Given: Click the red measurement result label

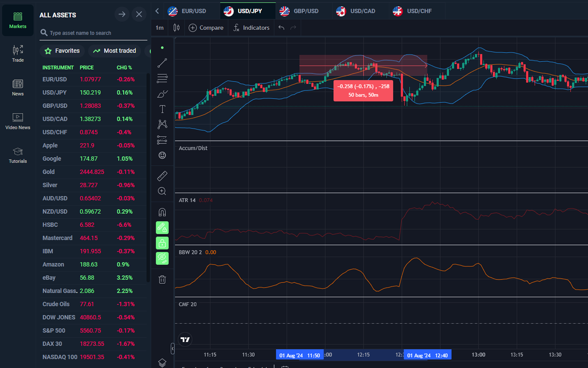Looking at the screenshot, I should click(363, 91).
